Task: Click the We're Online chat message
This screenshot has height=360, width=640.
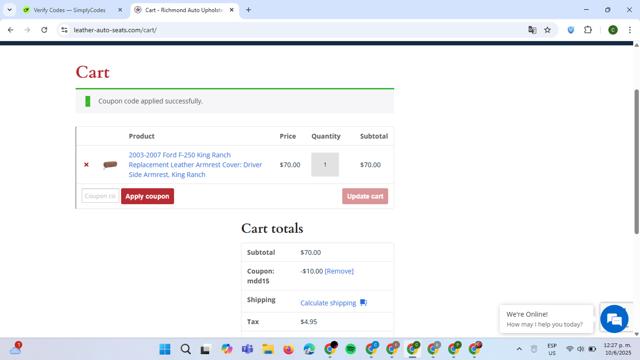Action: (546, 319)
